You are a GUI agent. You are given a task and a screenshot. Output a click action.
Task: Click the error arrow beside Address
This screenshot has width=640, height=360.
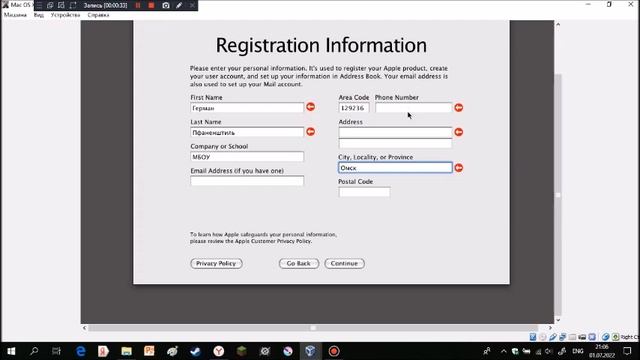coord(459,132)
